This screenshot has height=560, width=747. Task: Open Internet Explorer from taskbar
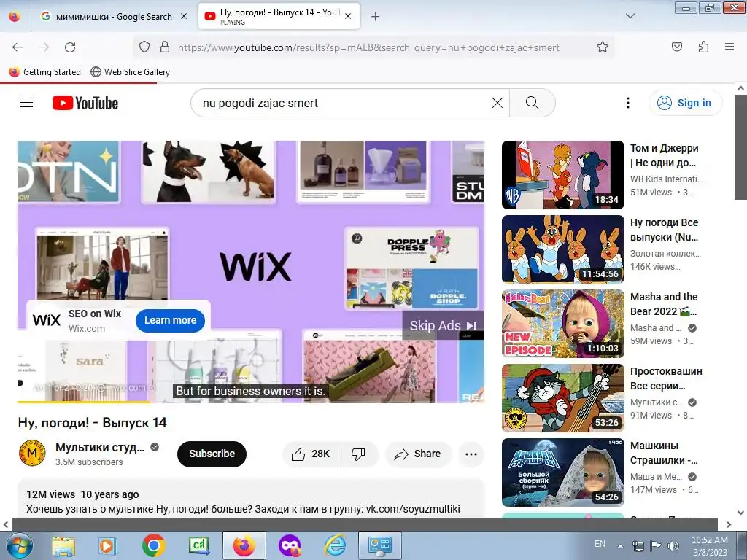click(335, 545)
